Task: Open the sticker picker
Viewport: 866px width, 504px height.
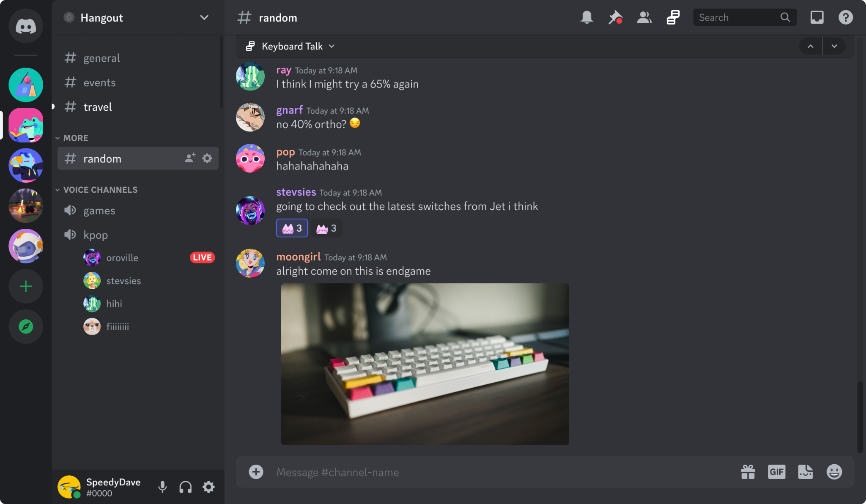Action: 805,472
